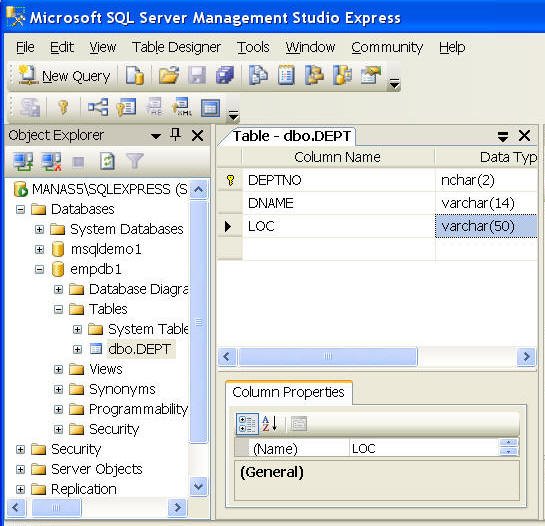Open the Help menu

tap(452, 47)
